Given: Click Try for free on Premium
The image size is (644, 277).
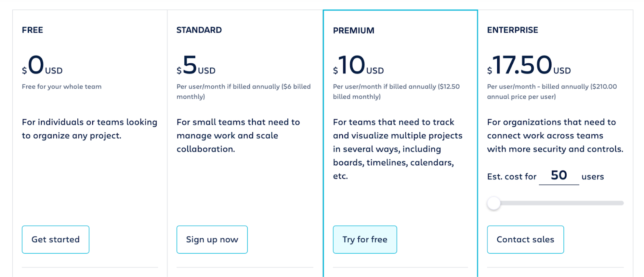Looking at the screenshot, I should pyautogui.click(x=365, y=240).
